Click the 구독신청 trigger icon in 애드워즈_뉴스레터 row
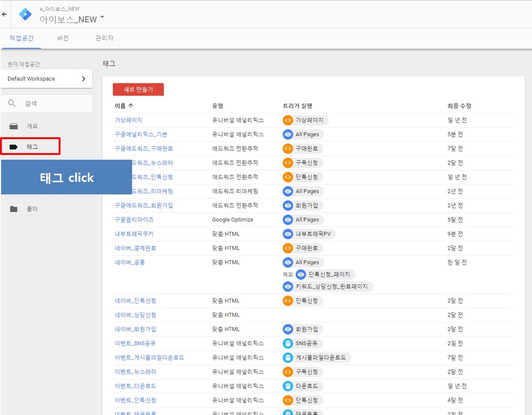 click(288, 163)
